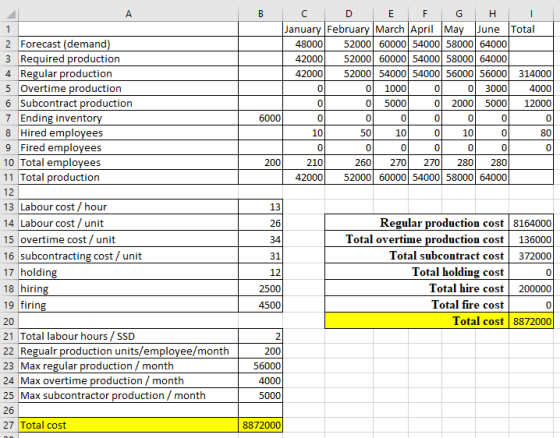
Task: Click max regular production value 56000
Action: pos(260,366)
